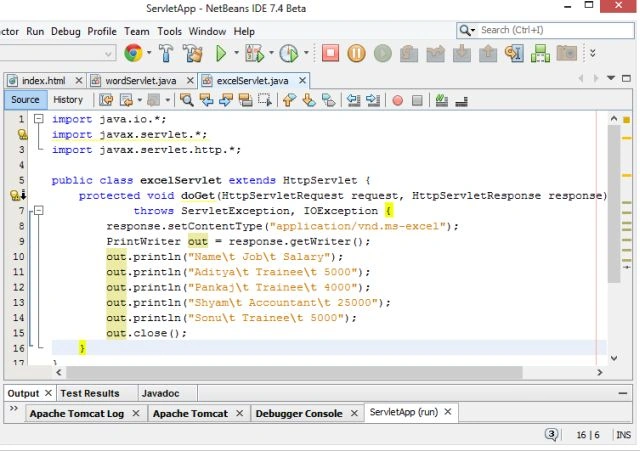Open the Run menu

35,31
